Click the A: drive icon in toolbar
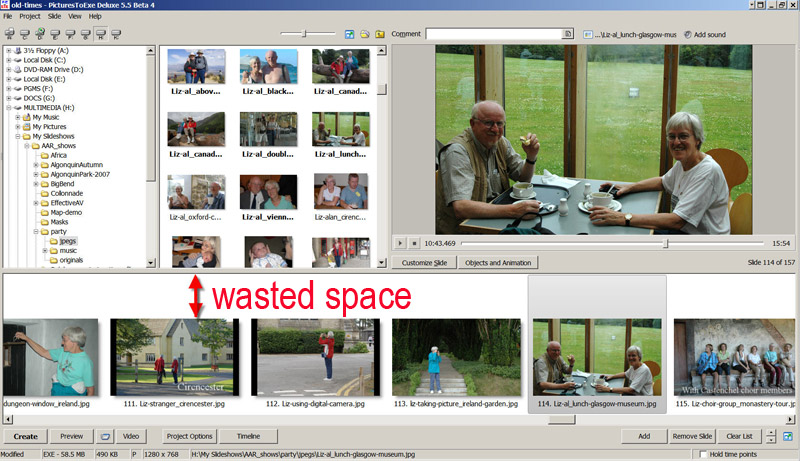This screenshot has width=800, height=461. coord(10,34)
